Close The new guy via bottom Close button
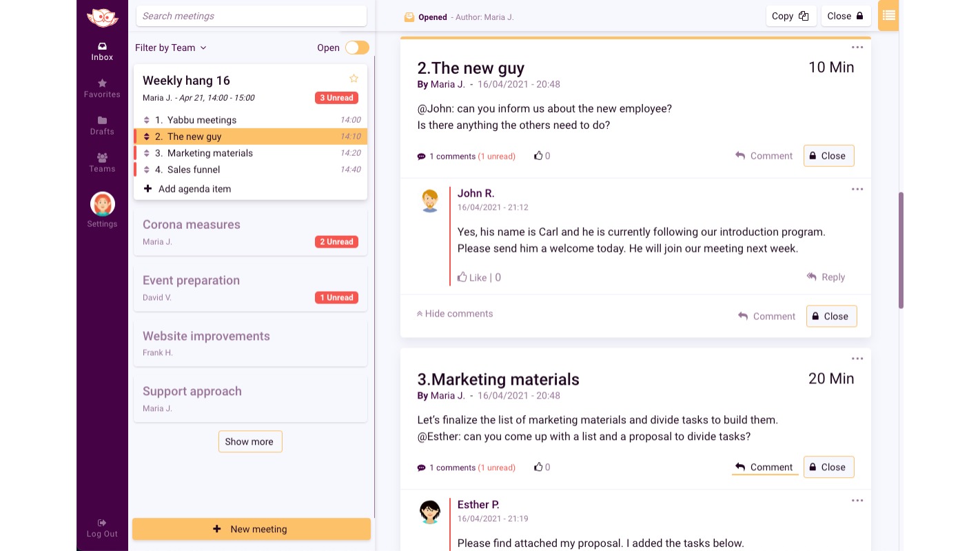 coord(831,317)
